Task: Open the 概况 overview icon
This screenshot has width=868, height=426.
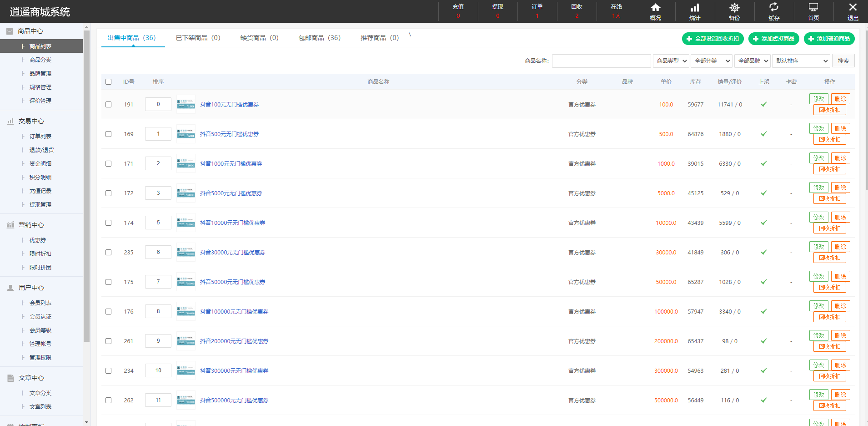Action: click(655, 11)
